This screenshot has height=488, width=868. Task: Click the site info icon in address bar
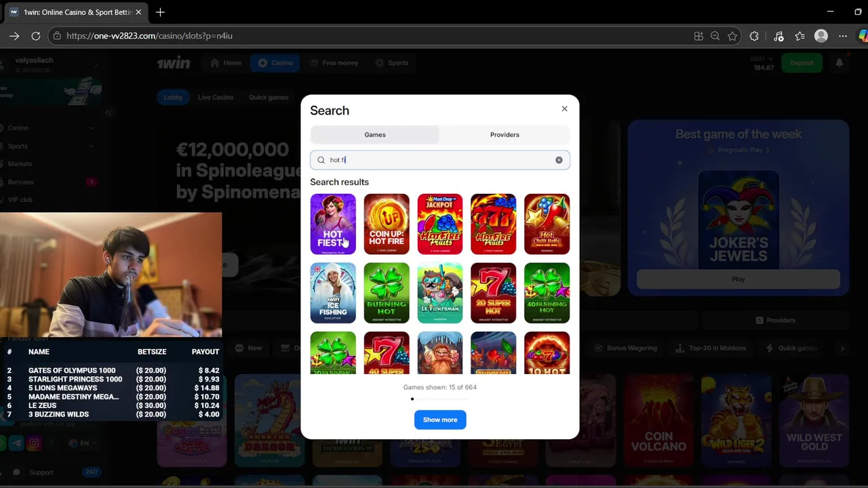(58, 36)
